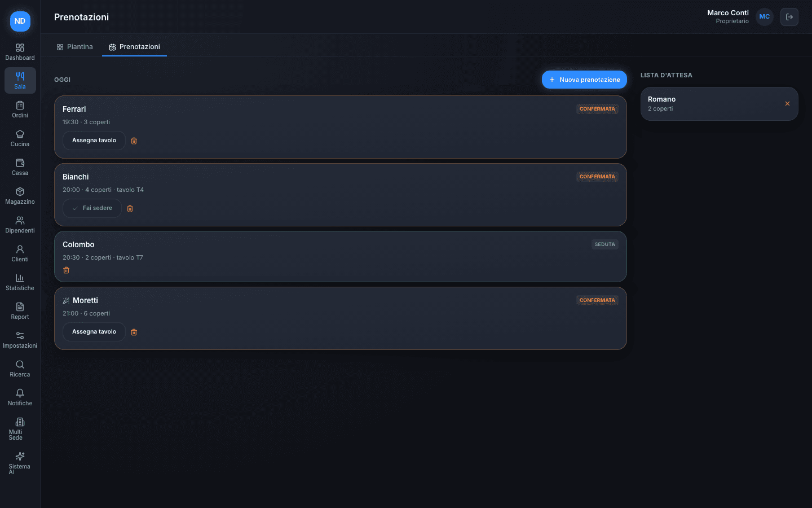Delete the Ferrari reservation with trash icon
Image resolution: width=812 pixels, height=508 pixels.
[134, 141]
